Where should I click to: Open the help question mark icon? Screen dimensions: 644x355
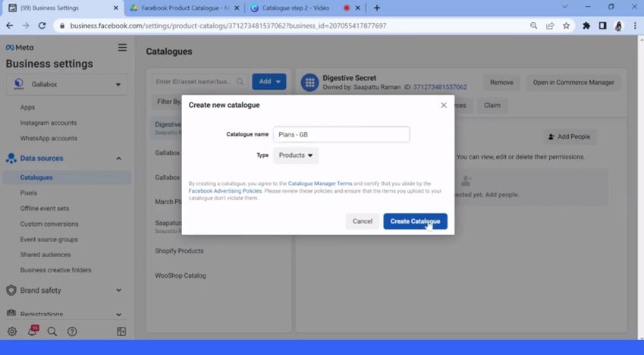coord(72,331)
